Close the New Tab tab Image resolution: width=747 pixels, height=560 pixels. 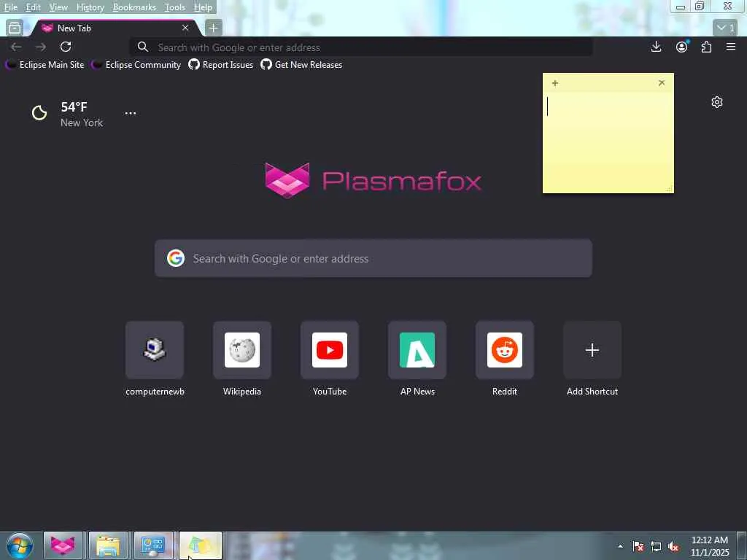tap(185, 28)
